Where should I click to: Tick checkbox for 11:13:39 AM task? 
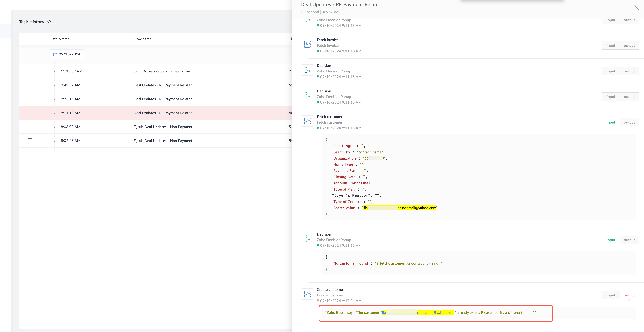[30, 71]
